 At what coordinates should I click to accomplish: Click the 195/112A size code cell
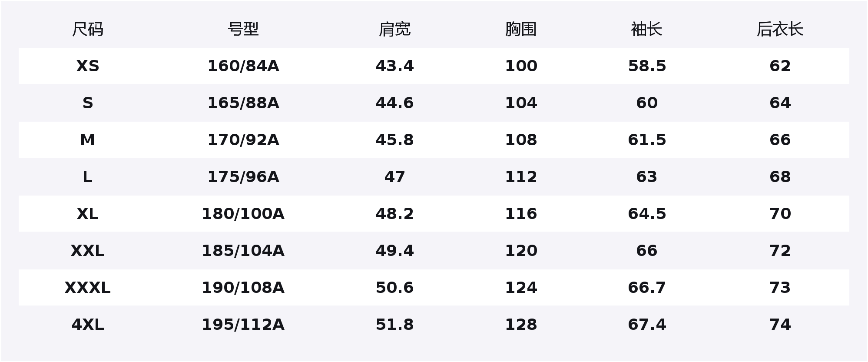coord(243,325)
